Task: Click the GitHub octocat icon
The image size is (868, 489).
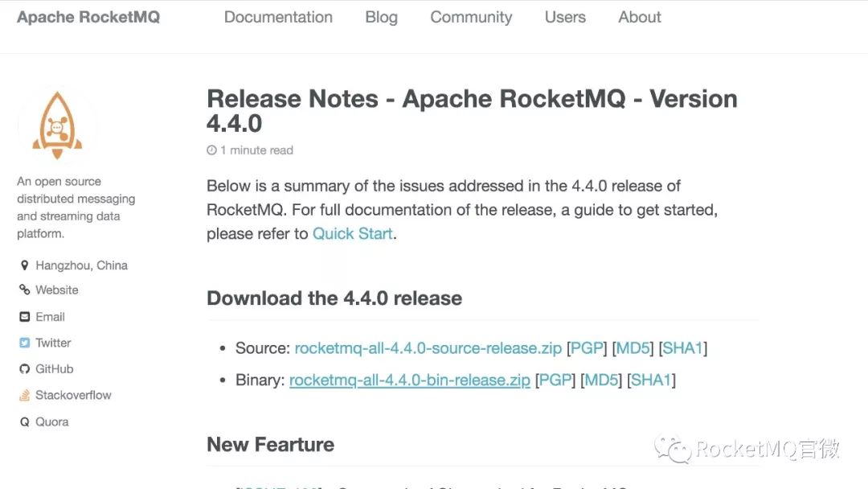Action: (x=24, y=369)
